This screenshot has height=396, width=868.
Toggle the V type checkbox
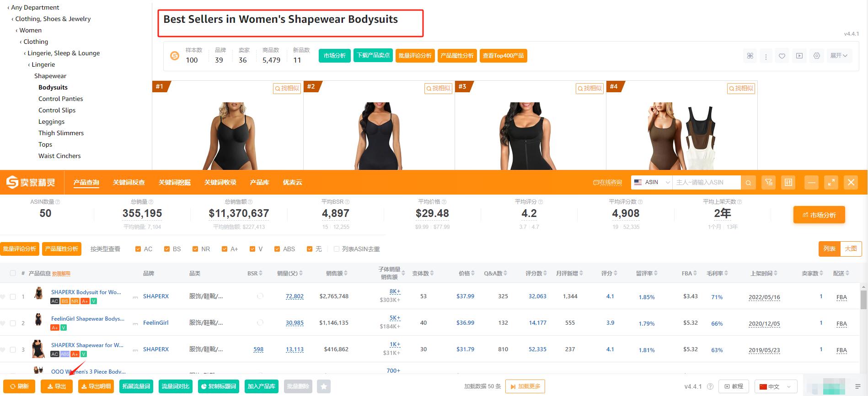click(x=252, y=249)
